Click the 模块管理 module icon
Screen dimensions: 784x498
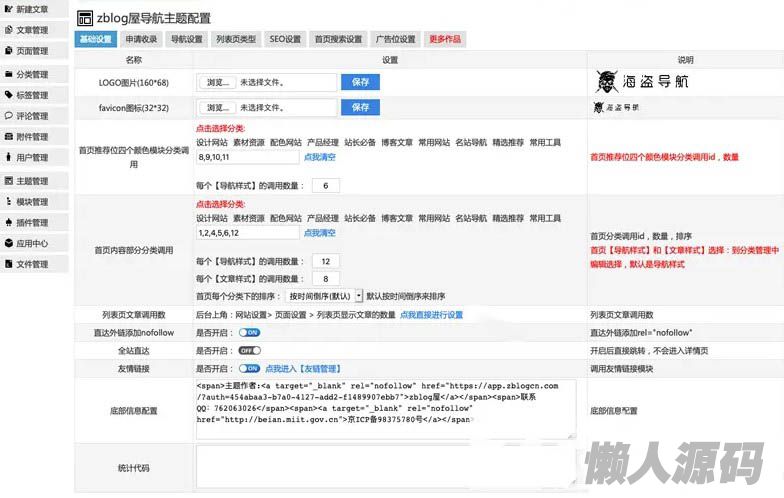(x=8, y=202)
